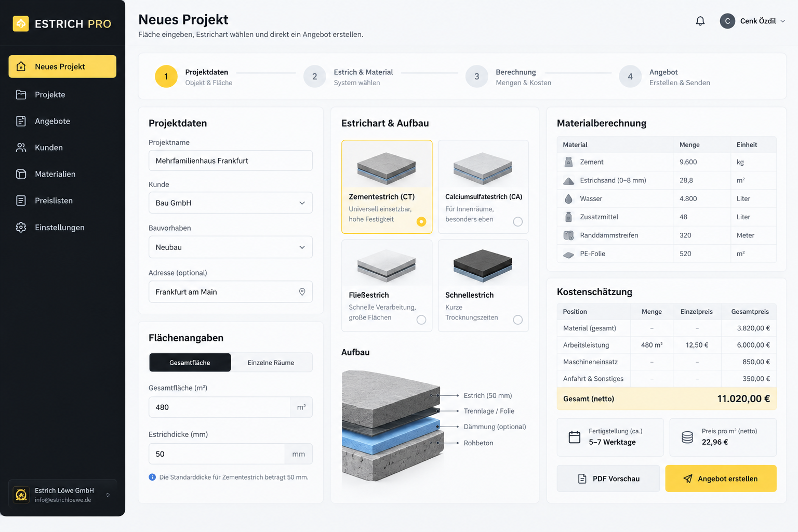Click the Zementestrich slab thumbnail

tap(387, 168)
